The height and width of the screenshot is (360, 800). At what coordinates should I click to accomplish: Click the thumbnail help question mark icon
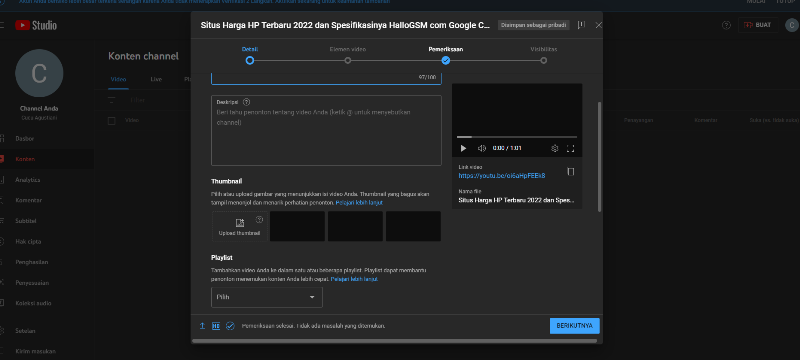(x=259, y=220)
